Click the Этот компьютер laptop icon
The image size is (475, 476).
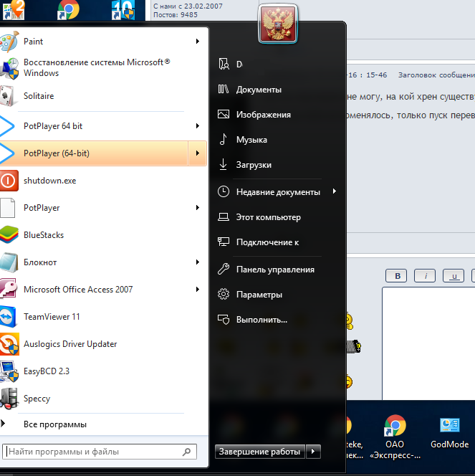pos(224,217)
